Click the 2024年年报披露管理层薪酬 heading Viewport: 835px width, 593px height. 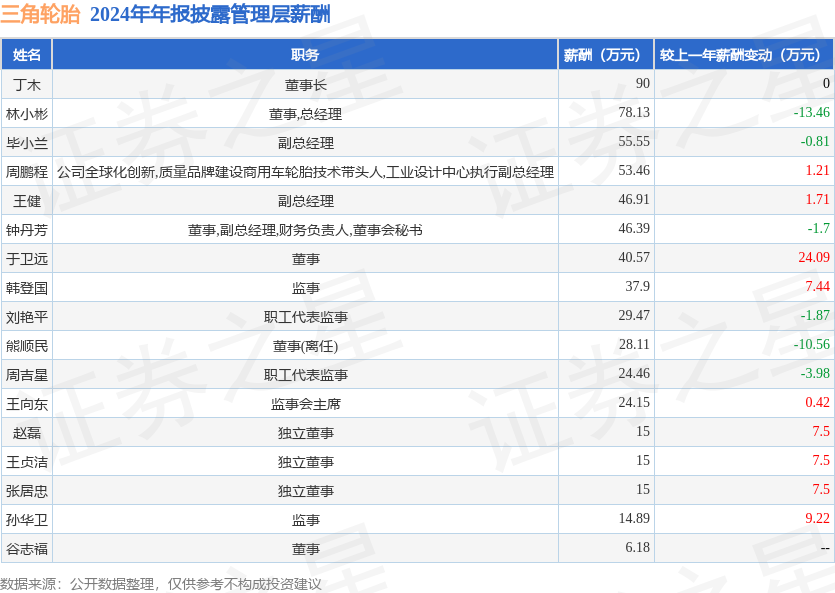210,14
